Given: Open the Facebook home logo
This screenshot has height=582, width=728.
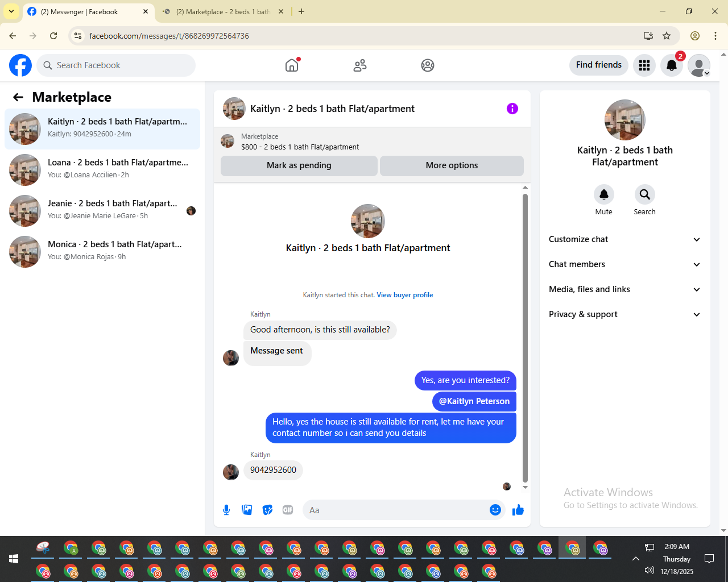Looking at the screenshot, I should tap(20, 65).
